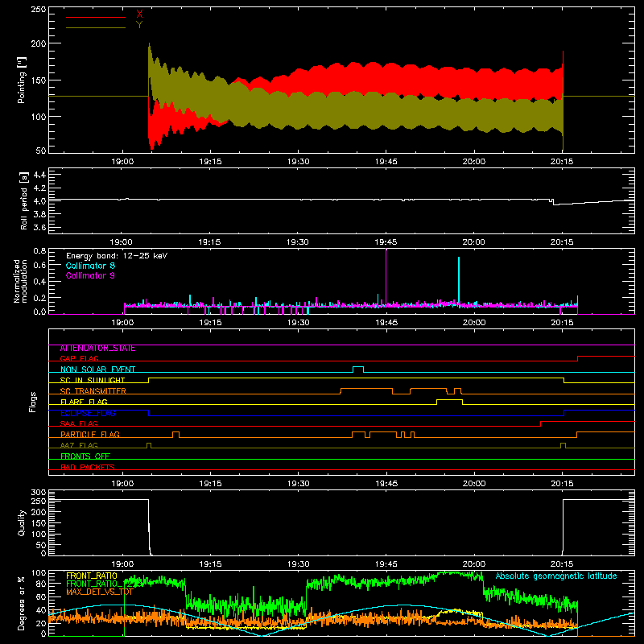Select the SAA_FLAG label
The width and height of the screenshot is (644, 644).
pos(79,423)
